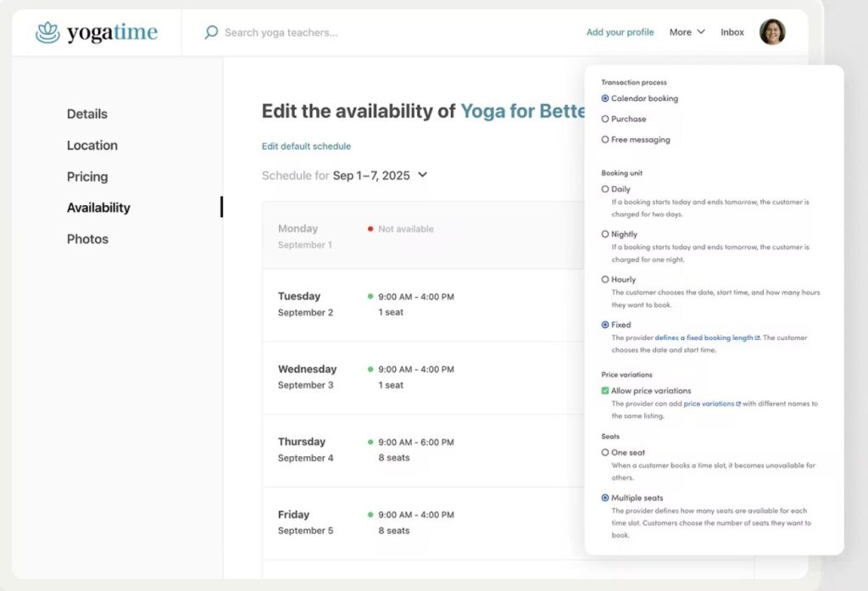
Task: Select the Calendar booking radio button
Action: click(x=605, y=98)
